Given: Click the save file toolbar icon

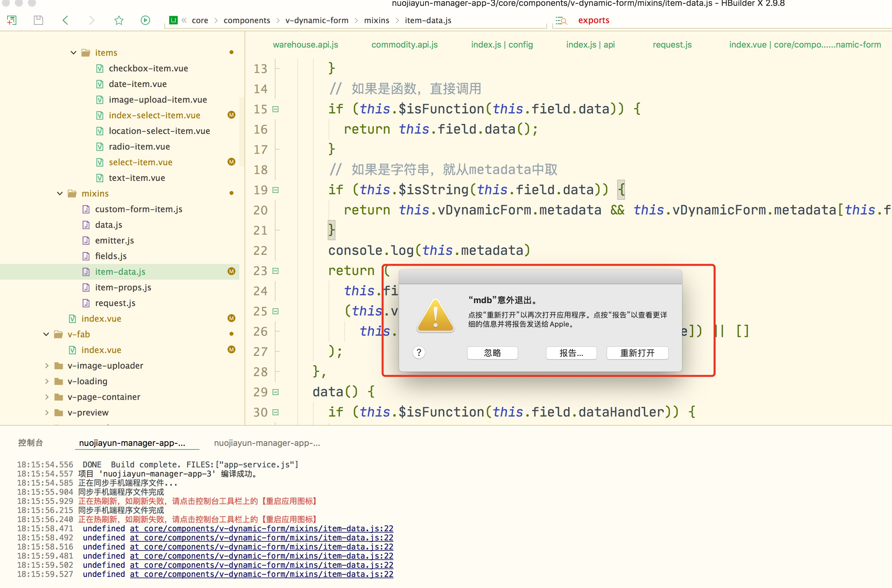Looking at the screenshot, I should click(38, 20).
